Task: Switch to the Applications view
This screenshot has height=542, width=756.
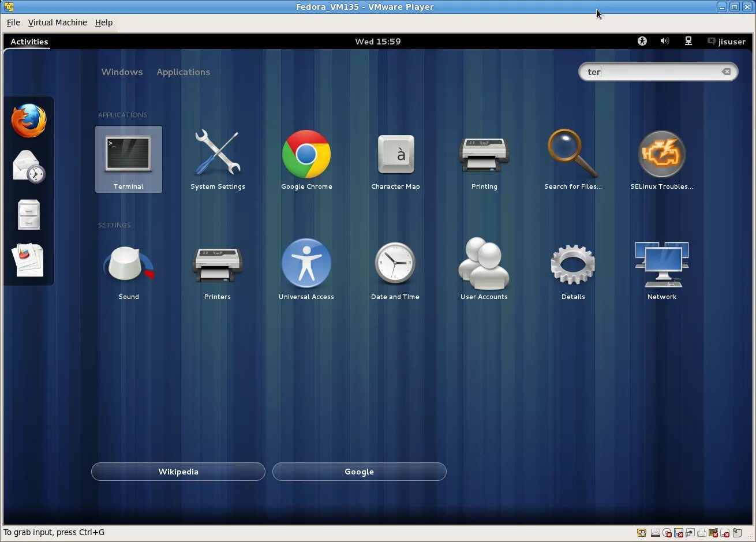Action: tap(184, 72)
